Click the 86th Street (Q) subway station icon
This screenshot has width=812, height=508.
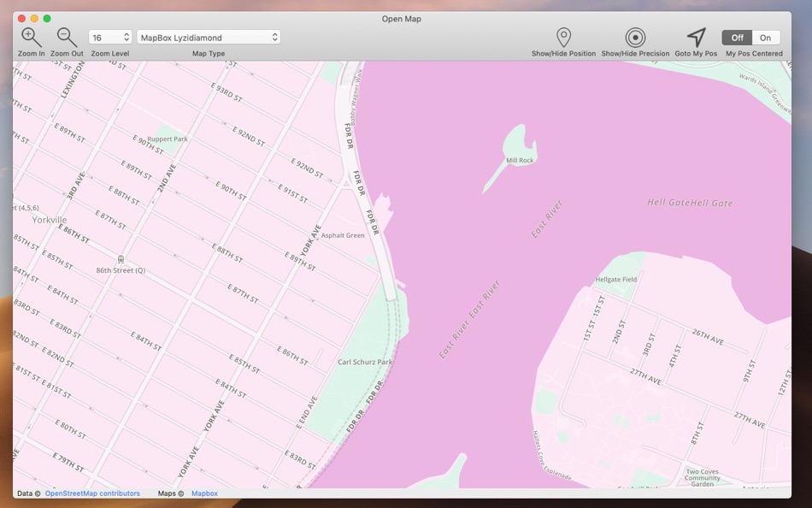(x=121, y=259)
